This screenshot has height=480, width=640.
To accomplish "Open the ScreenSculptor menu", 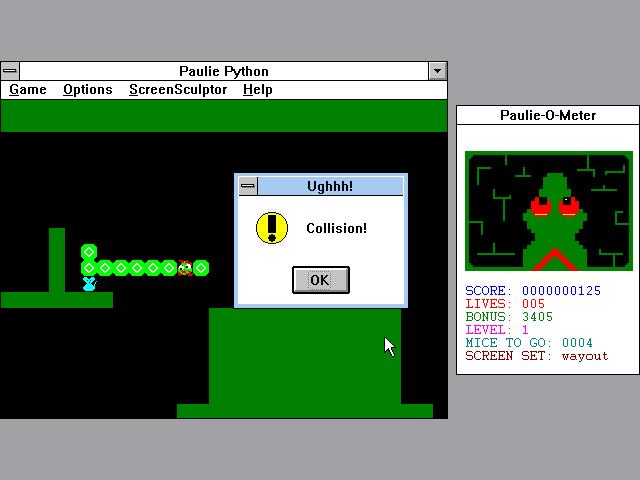I will click(x=178, y=89).
